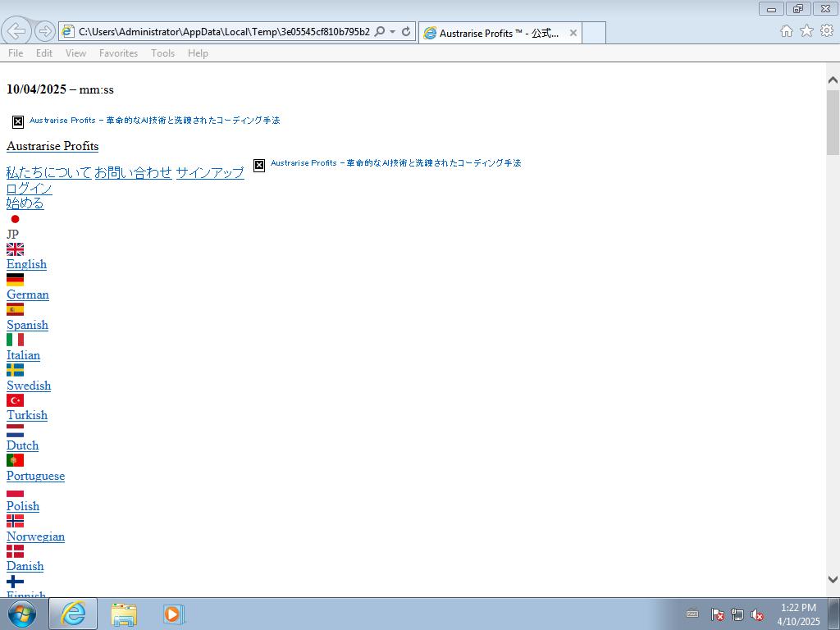Open the taskbar clock showing 1:22 PM

click(x=798, y=614)
